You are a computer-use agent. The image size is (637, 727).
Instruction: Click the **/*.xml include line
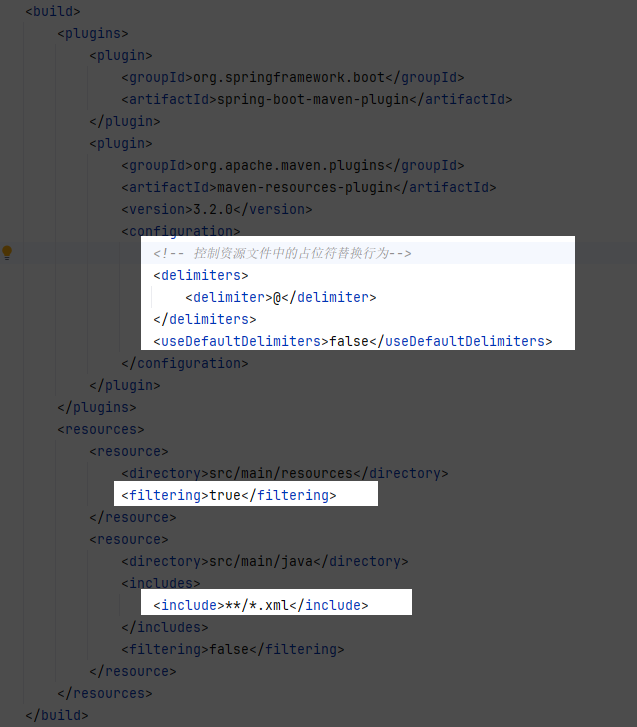[261, 606]
